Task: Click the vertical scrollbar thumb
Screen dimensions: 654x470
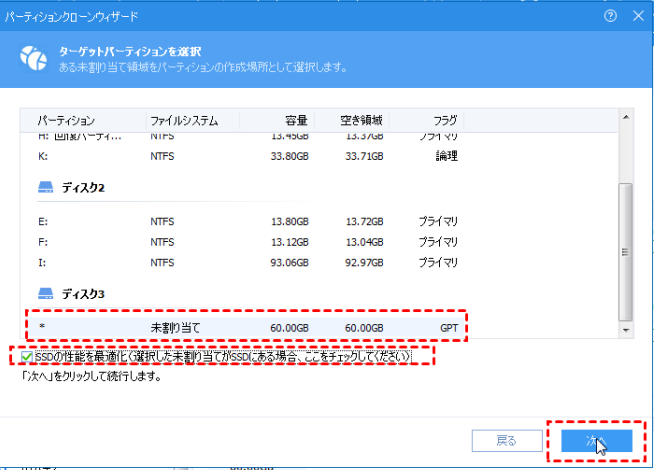Action: point(625,252)
